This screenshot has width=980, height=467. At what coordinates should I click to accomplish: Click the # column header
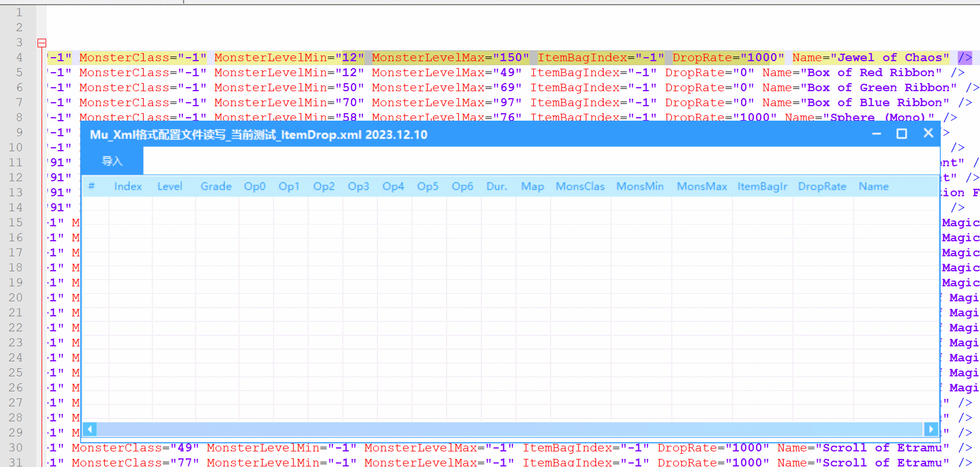point(92,186)
